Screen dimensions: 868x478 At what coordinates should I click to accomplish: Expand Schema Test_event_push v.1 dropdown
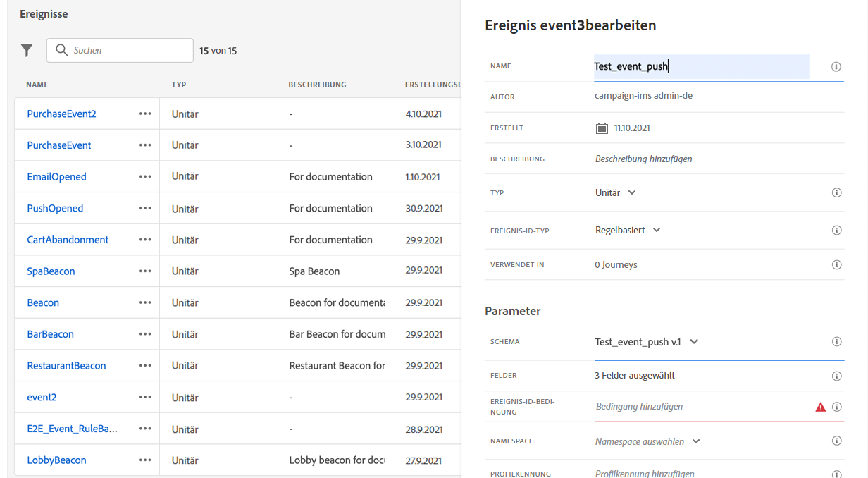point(694,342)
